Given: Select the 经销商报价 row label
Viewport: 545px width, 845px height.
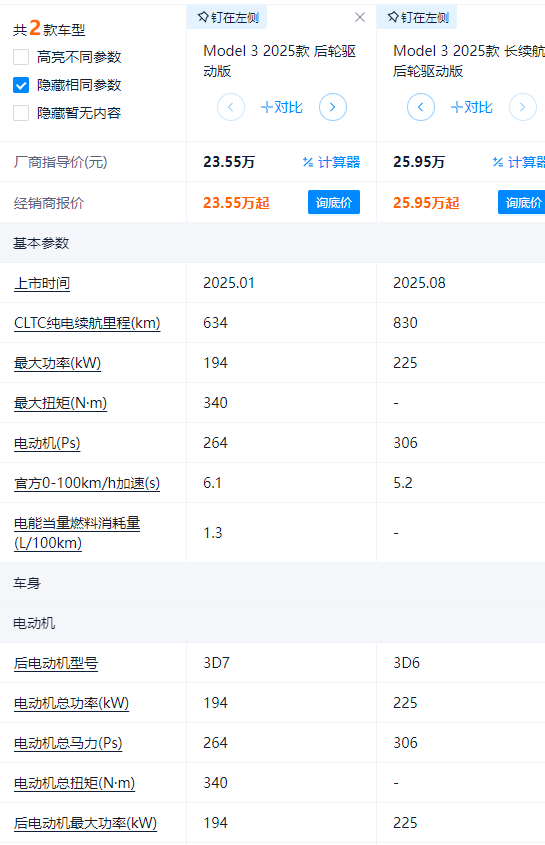Looking at the screenshot, I should point(49,203).
